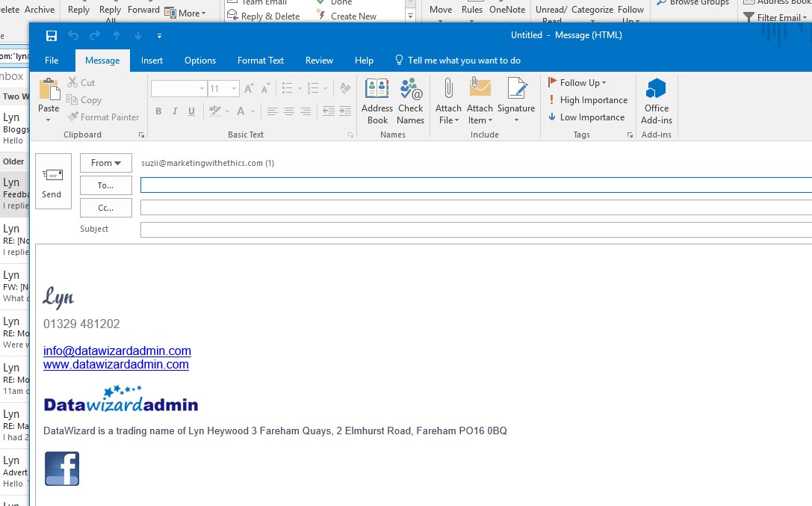
Task: Open the font size dropdown
Action: pos(234,89)
